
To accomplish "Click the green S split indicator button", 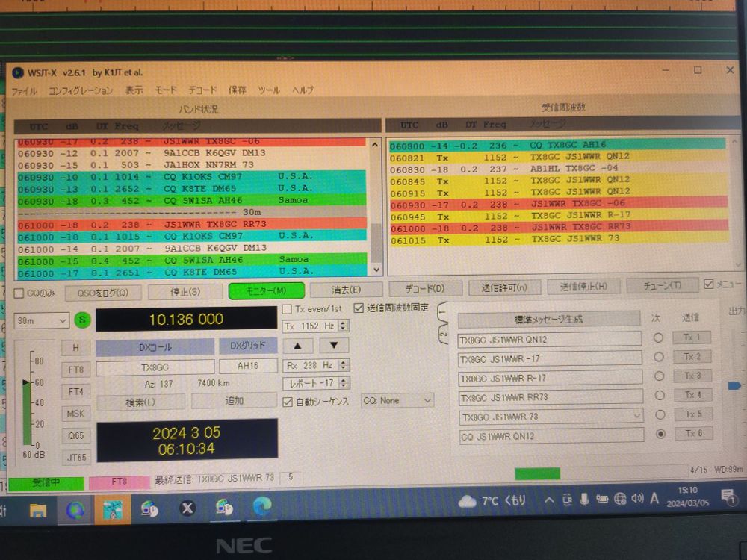I will (82, 320).
